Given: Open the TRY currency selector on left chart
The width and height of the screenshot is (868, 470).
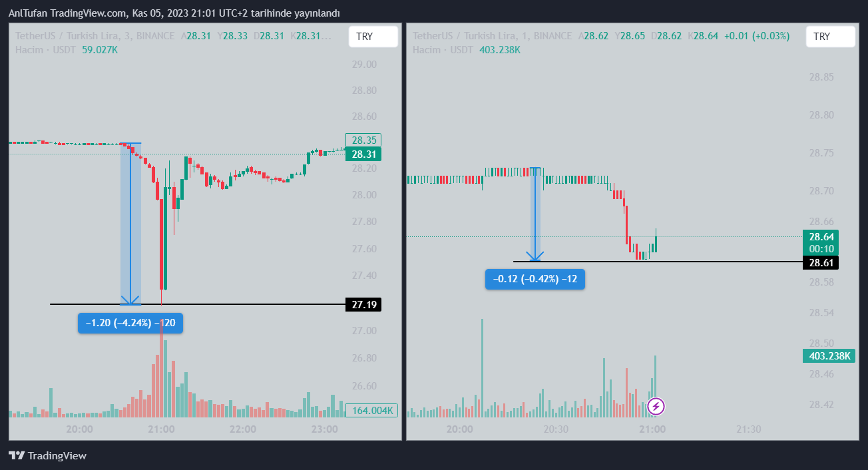Looking at the screenshot, I should (x=373, y=37).
